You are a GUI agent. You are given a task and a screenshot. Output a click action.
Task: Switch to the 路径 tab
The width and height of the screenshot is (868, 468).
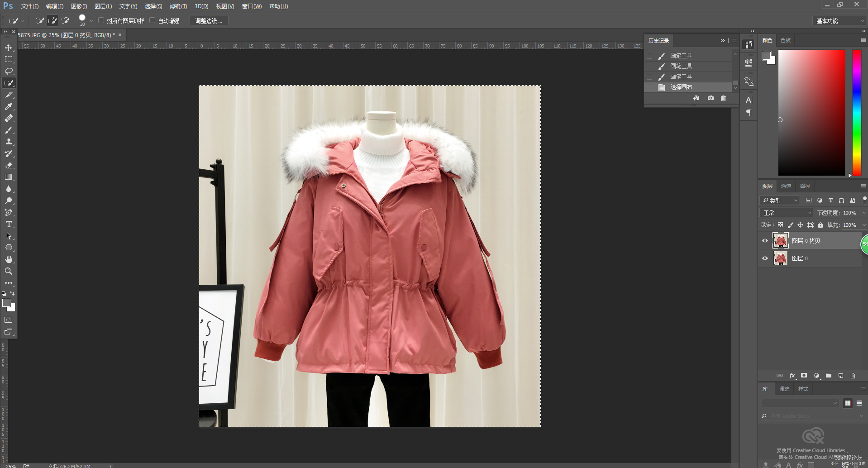805,186
